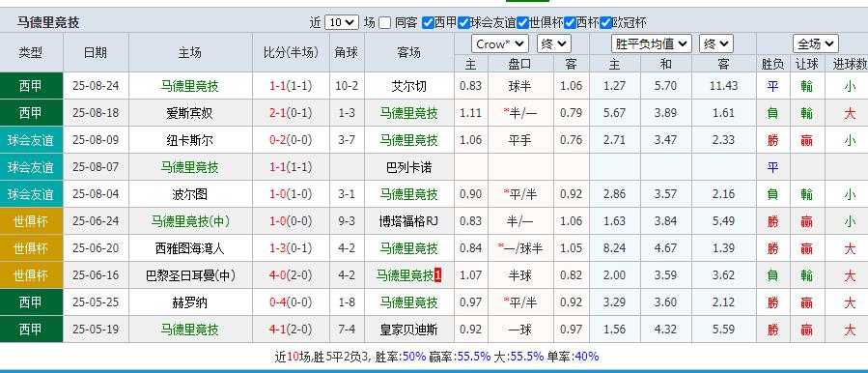Open the 1-1(1-1) score on 25-08-24
The image size is (868, 373).
tap(291, 86)
